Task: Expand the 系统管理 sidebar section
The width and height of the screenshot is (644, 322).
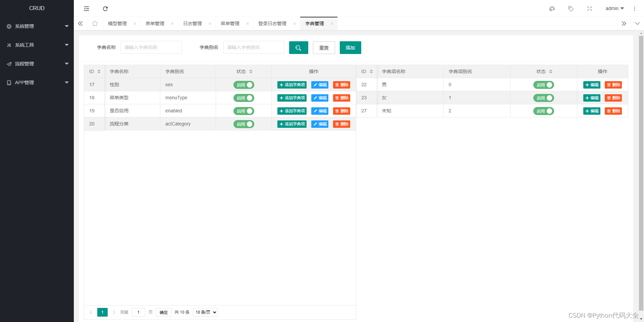Action: [37, 26]
